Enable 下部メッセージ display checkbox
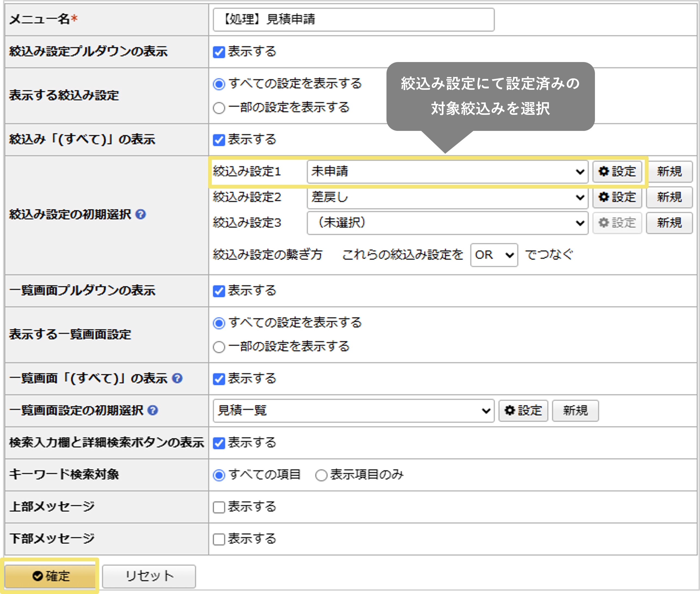 219,539
